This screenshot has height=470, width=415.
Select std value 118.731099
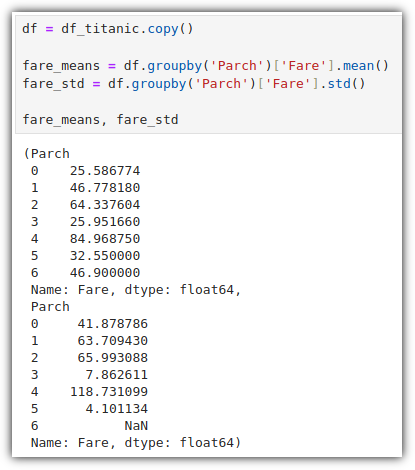(x=109, y=392)
